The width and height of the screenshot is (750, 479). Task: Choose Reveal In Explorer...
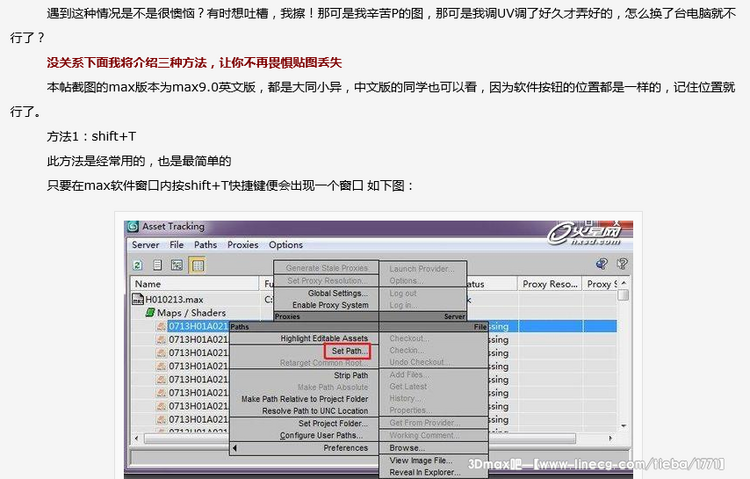425,472
